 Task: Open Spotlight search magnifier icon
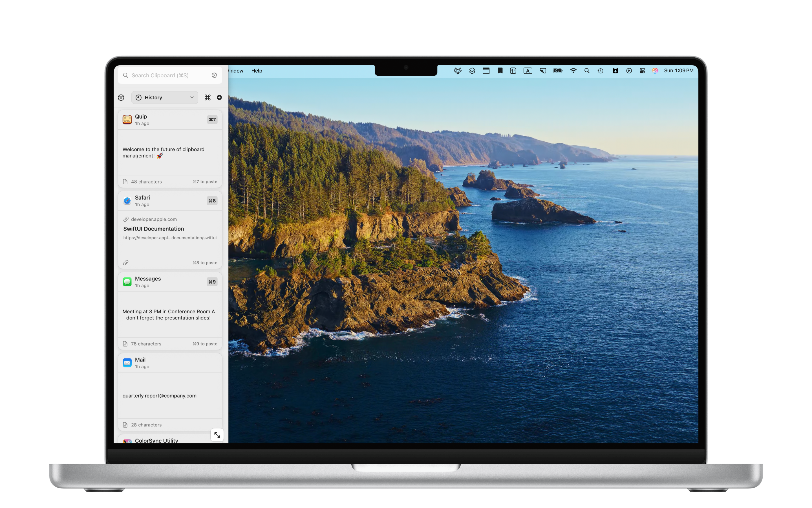coord(587,71)
